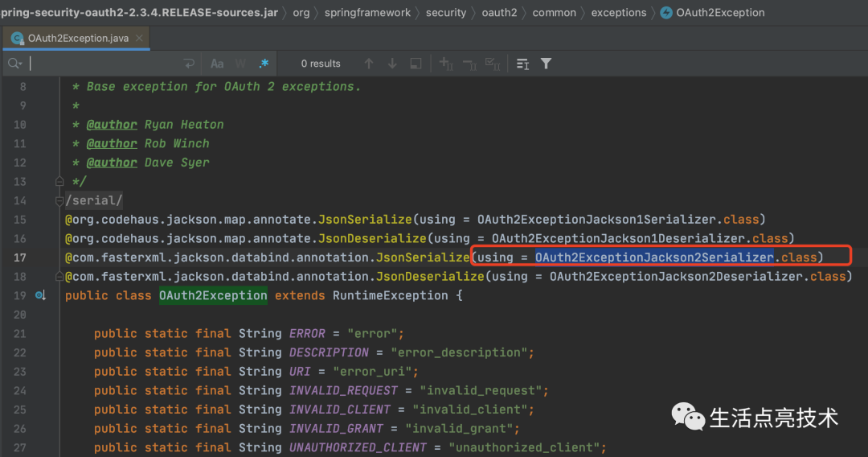Go to next search occurrence
This screenshot has height=457, width=868.
click(x=392, y=64)
